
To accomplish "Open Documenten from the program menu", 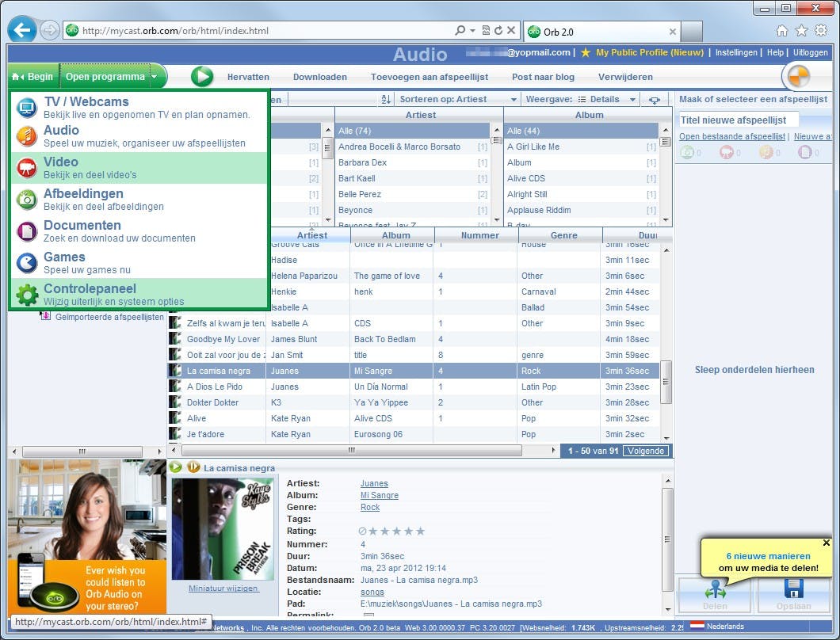I will pyautogui.click(x=139, y=230).
